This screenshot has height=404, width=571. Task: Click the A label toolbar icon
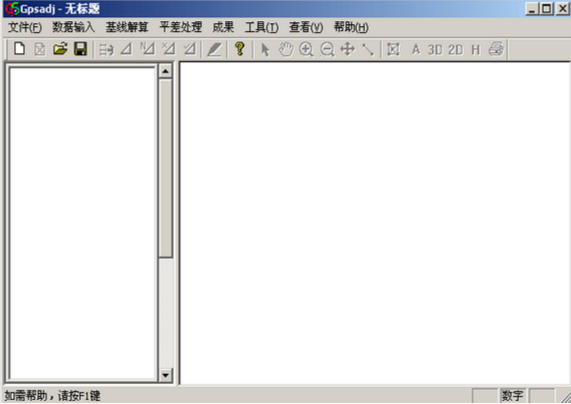coord(416,49)
